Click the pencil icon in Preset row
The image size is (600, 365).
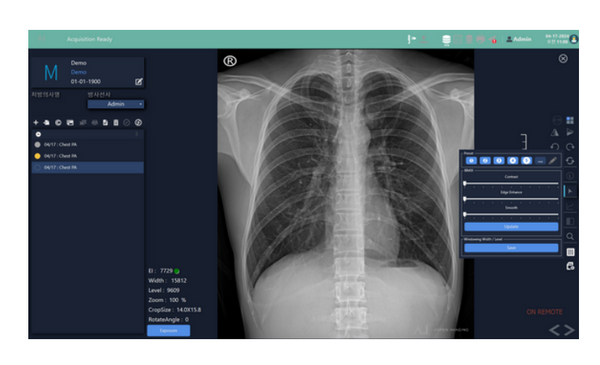pos(553,161)
